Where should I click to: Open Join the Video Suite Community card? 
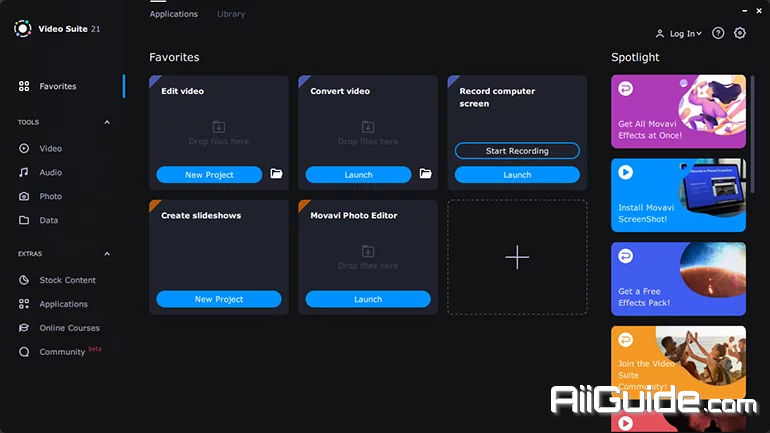coord(678,362)
